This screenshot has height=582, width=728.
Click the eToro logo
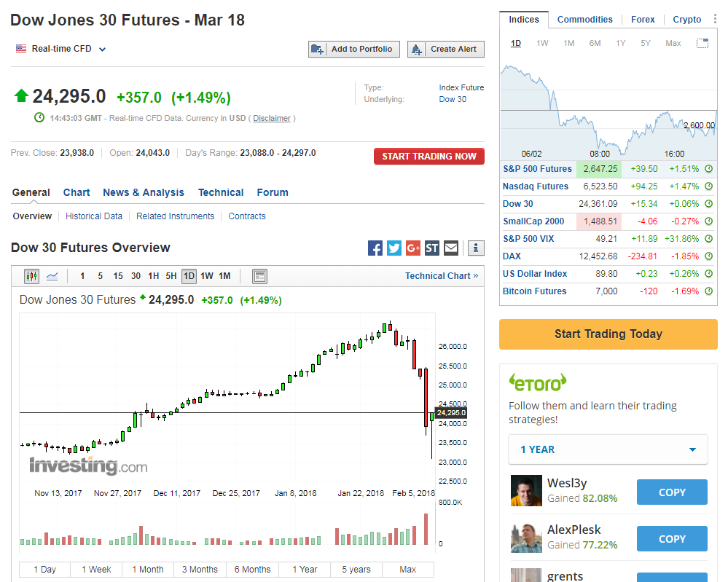(538, 382)
